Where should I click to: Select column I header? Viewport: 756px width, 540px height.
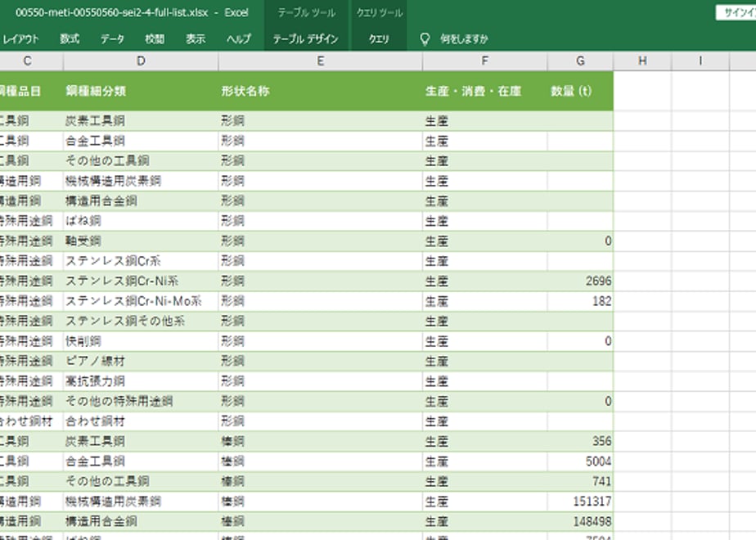pyautogui.click(x=700, y=61)
